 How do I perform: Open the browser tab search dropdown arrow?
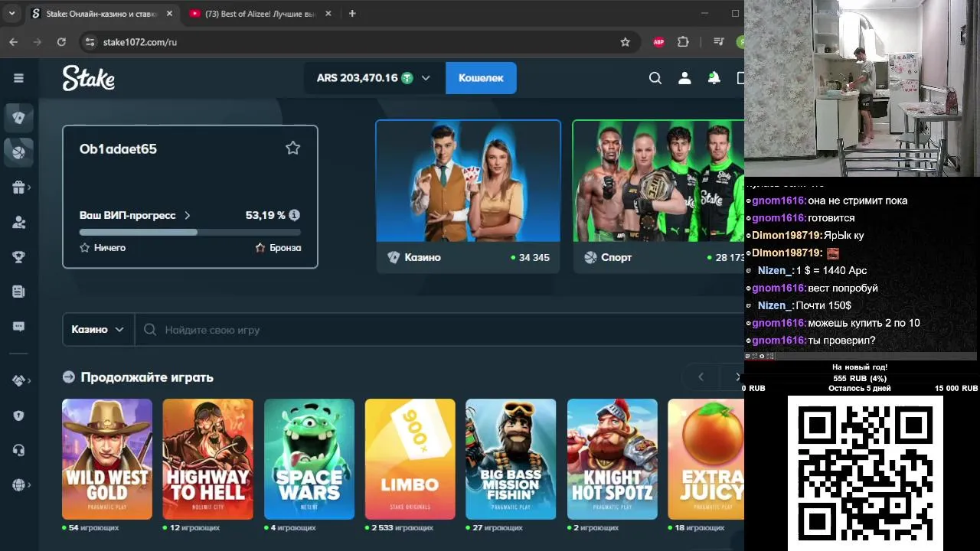(11, 13)
